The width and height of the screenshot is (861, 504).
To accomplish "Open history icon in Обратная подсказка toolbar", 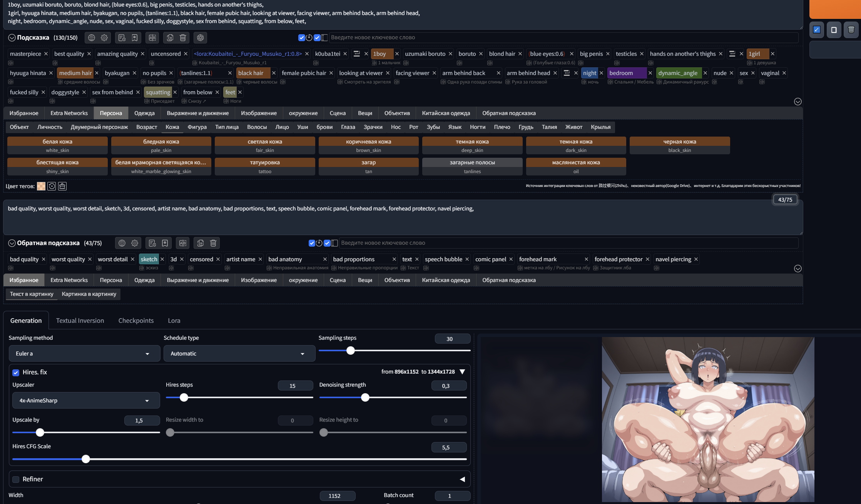I will [x=152, y=243].
